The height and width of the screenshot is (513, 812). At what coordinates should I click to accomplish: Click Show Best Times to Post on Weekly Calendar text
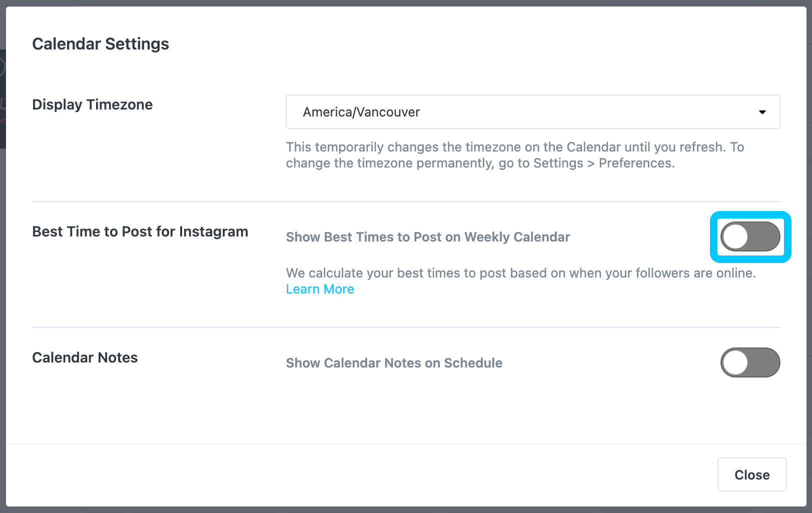(x=428, y=237)
